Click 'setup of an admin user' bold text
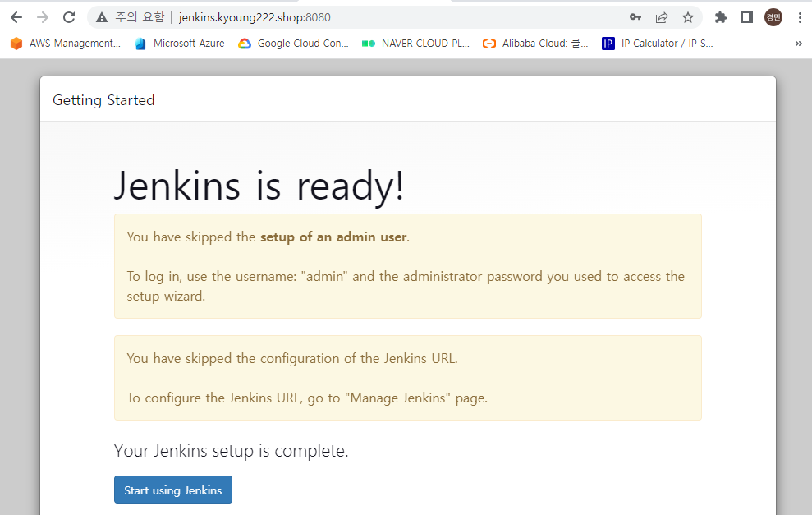Image resolution: width=812 pixels, height=515 pixels. [333, 237]
